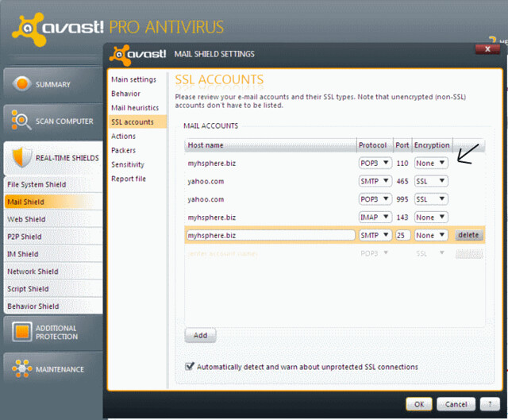Click port value 143

click(x=402, y=218)
